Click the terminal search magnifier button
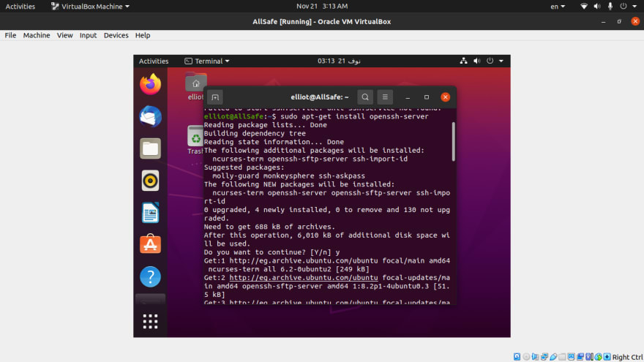This screenshot has width=644, height=362. (x=365, y=97)
